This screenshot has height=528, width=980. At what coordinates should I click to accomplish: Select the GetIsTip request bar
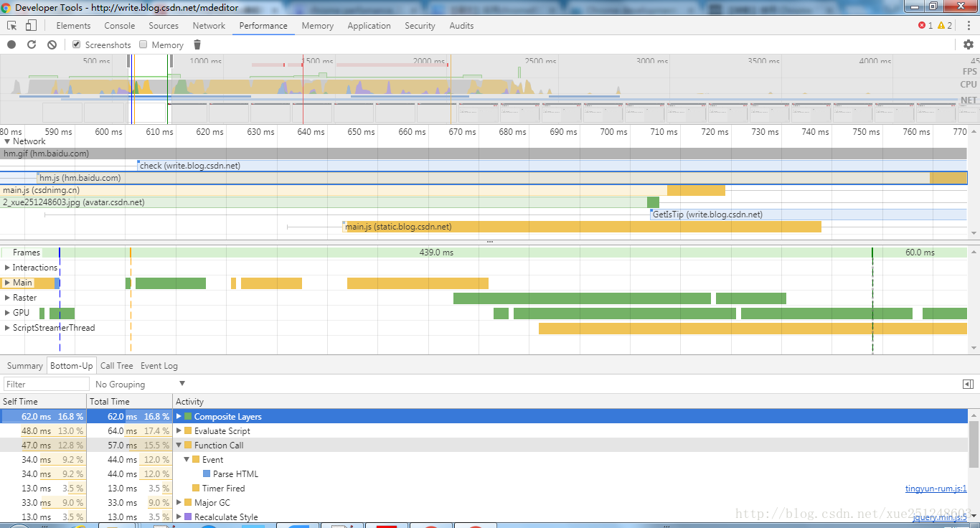click(809, 214)
